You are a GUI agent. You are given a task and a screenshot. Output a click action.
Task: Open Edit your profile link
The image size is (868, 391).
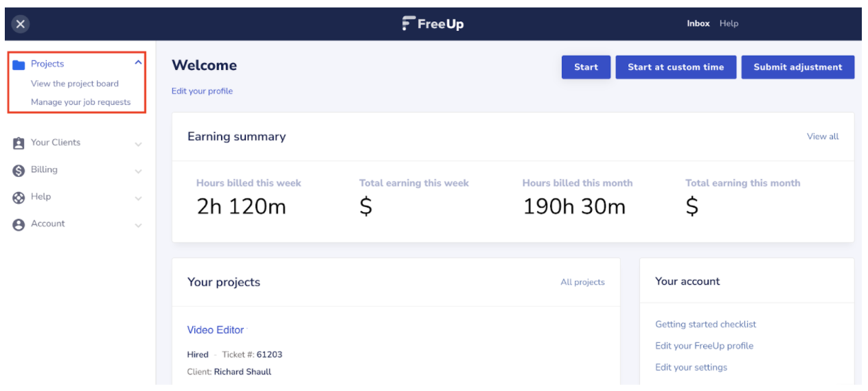pos(202,91)
